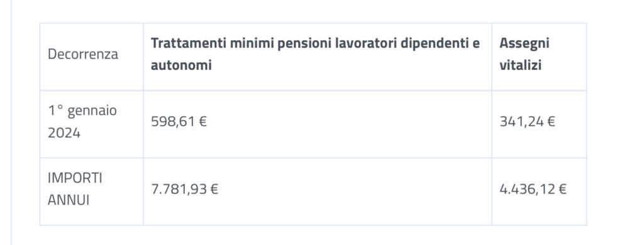644x245 pixels.
Task: Select the 1° gennaio 2024 row label
Action: click(92, 124)
